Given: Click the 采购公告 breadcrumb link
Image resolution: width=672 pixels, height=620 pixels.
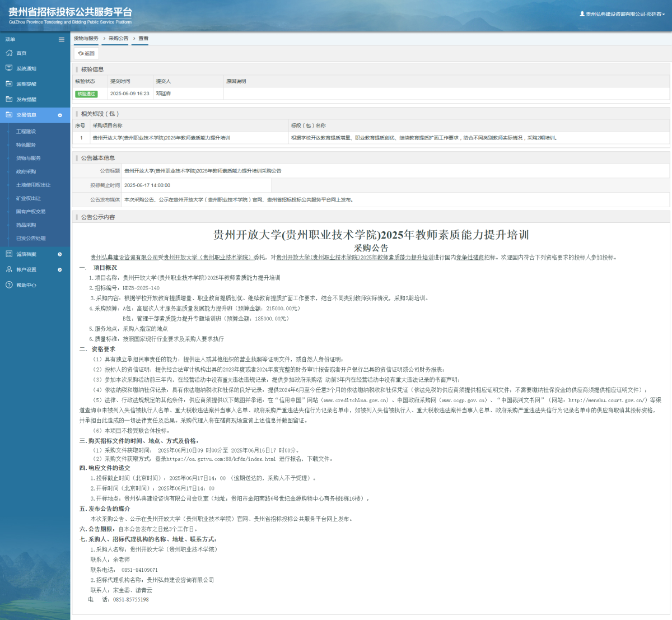Looking at the screenshot, I should click(x=118, y=39).
